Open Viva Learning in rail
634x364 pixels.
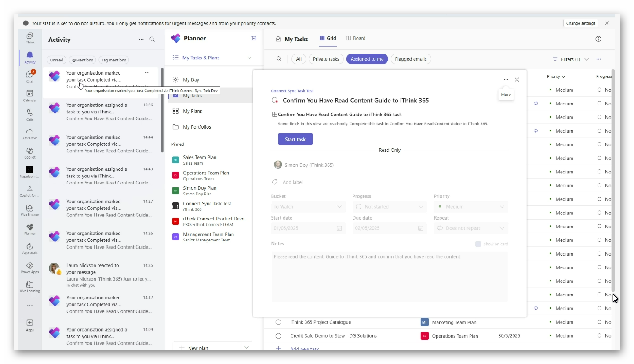pyautogui.click(x=30, y=287)
